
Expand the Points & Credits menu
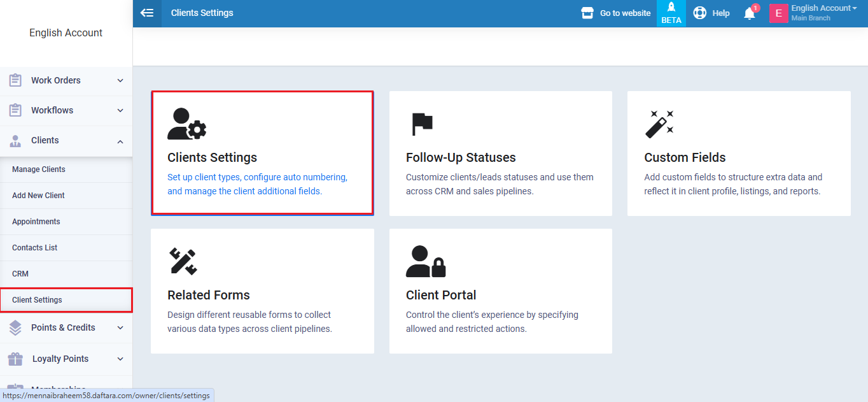point(66,327)
